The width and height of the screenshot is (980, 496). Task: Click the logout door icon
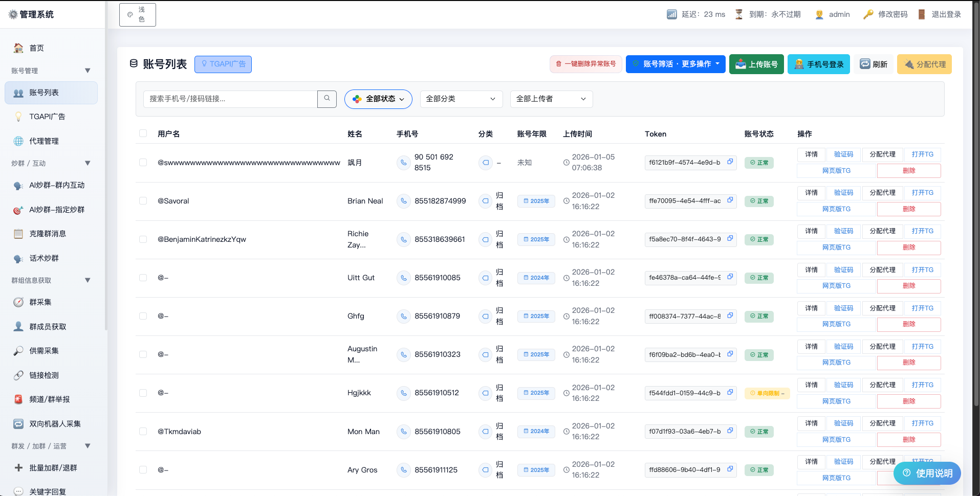922,14
